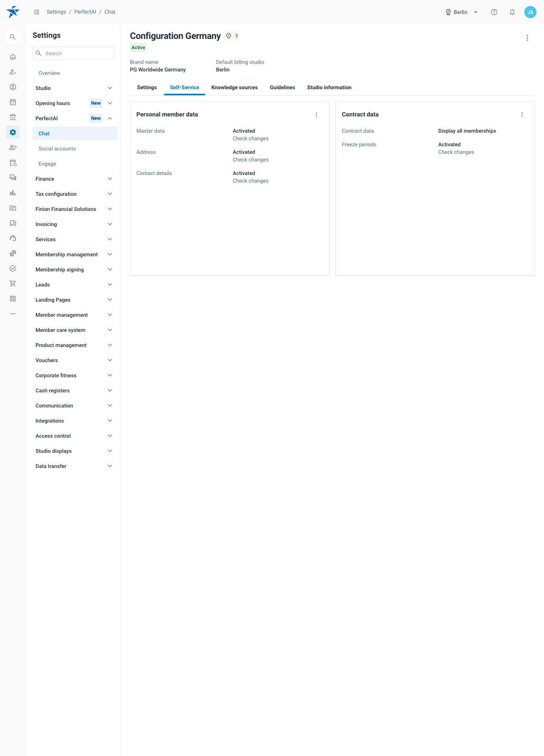Open the search icon in the left rail
This screenshot has width=544, height=756.
[x=13, y=37]
